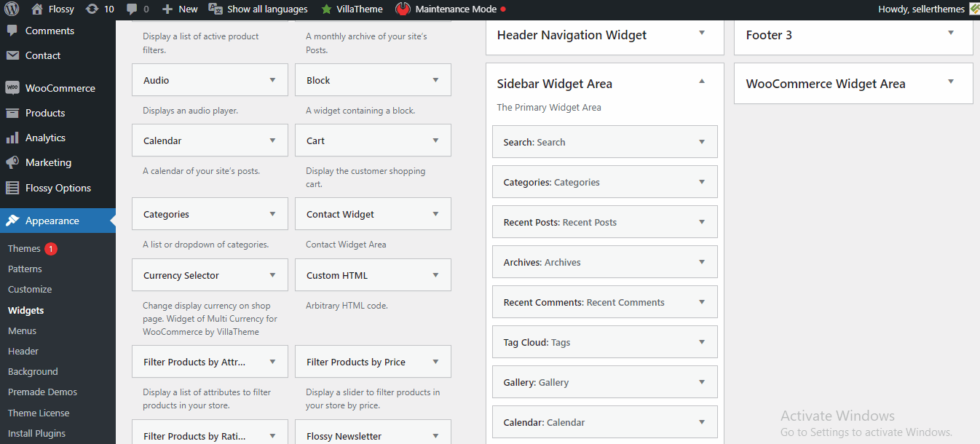Open the Customize submenu item
This screenshot has width=980, height=444.
[x=30, y=289]
